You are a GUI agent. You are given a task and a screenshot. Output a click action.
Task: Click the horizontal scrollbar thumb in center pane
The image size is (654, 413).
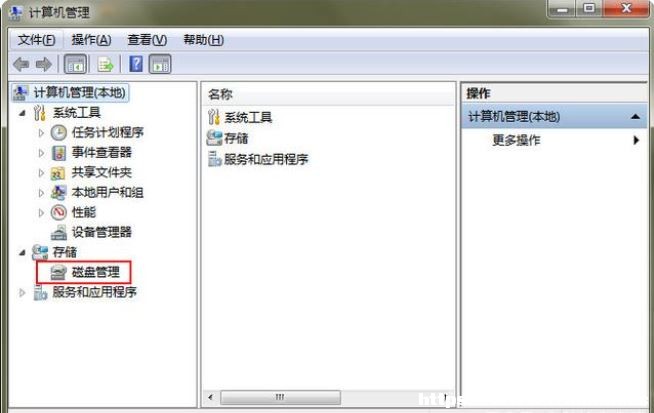(x=280, y=397)
